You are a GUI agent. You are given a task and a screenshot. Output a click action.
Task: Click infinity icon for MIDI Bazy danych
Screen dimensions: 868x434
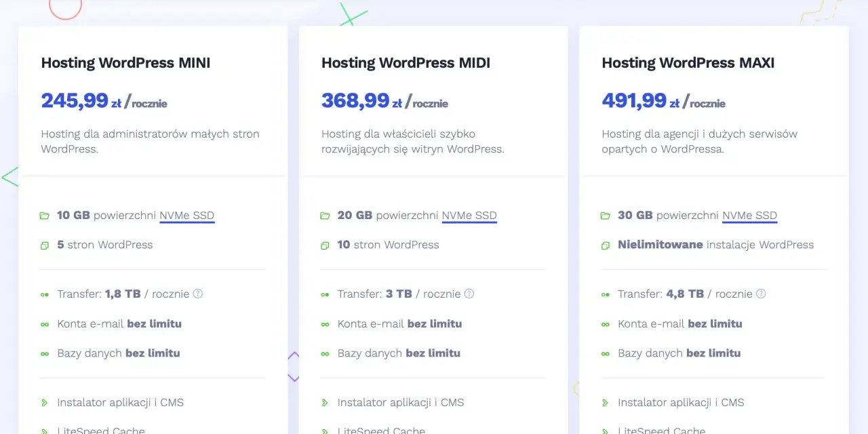click(325, 353)
